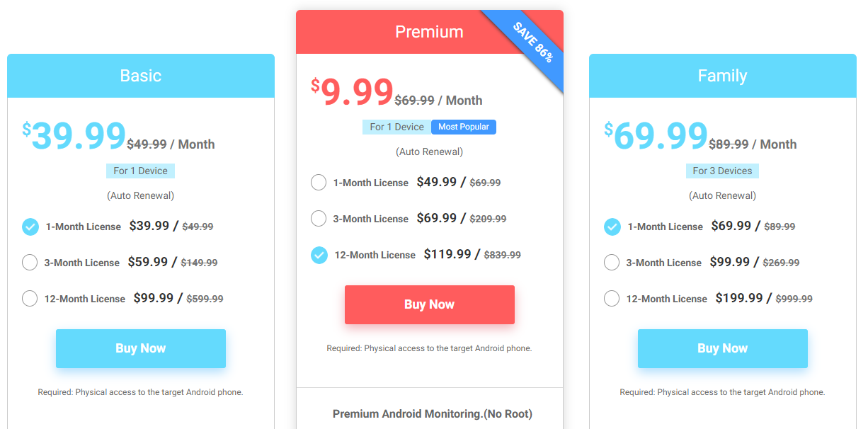Click the Premium Android Monitoring heading

click(433, 413)
